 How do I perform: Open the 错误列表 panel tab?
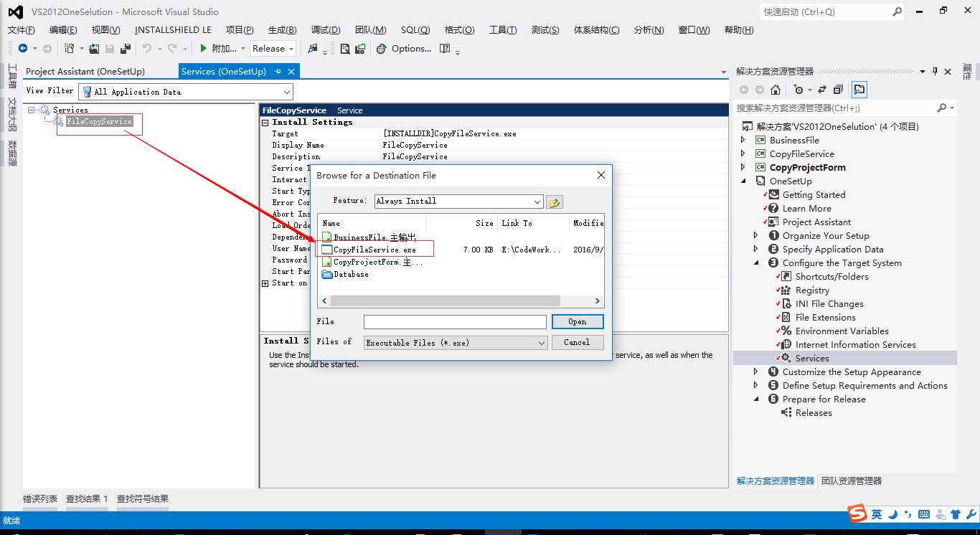coord(40,498)
